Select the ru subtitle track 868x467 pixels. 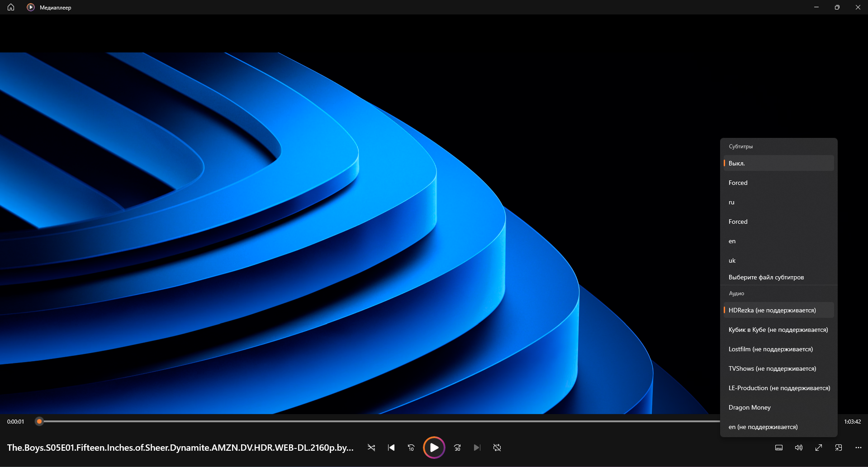pyautogui.click(x=778, y=202)
